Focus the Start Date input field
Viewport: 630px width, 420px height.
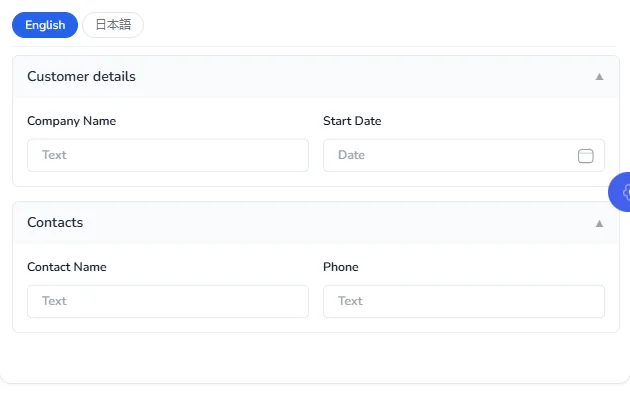click(464, 155)
